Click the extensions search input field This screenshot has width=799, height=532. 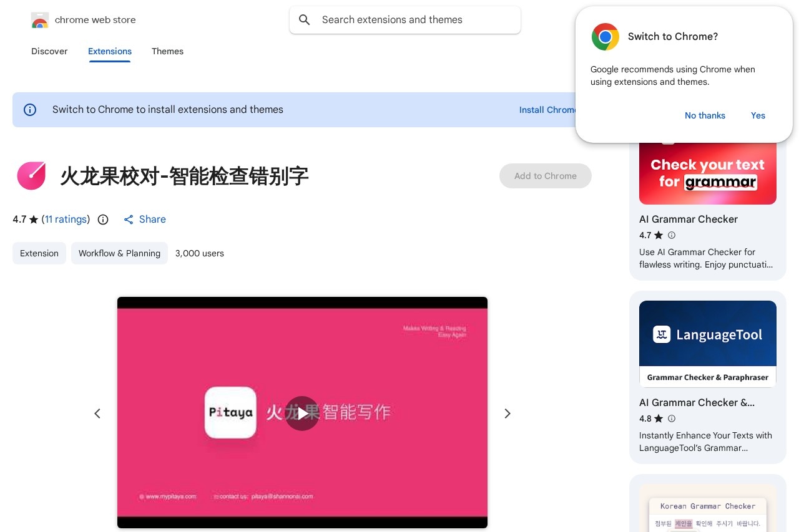(405, 20)
